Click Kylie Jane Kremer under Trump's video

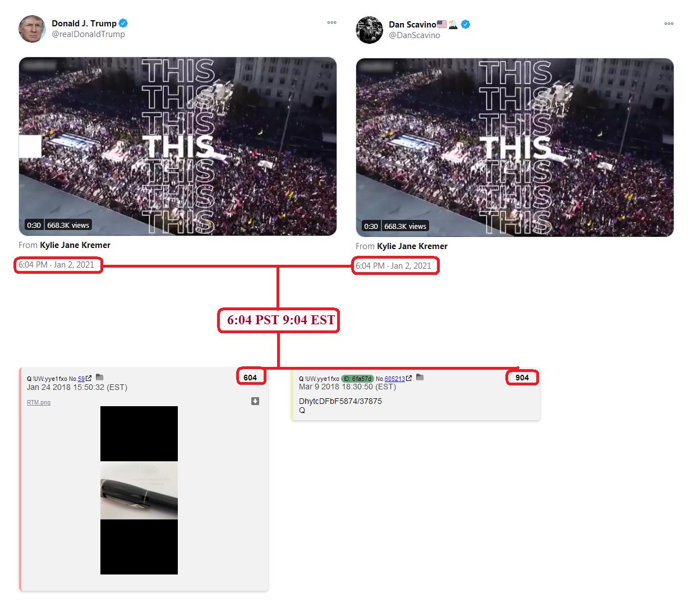click(75, 245)
